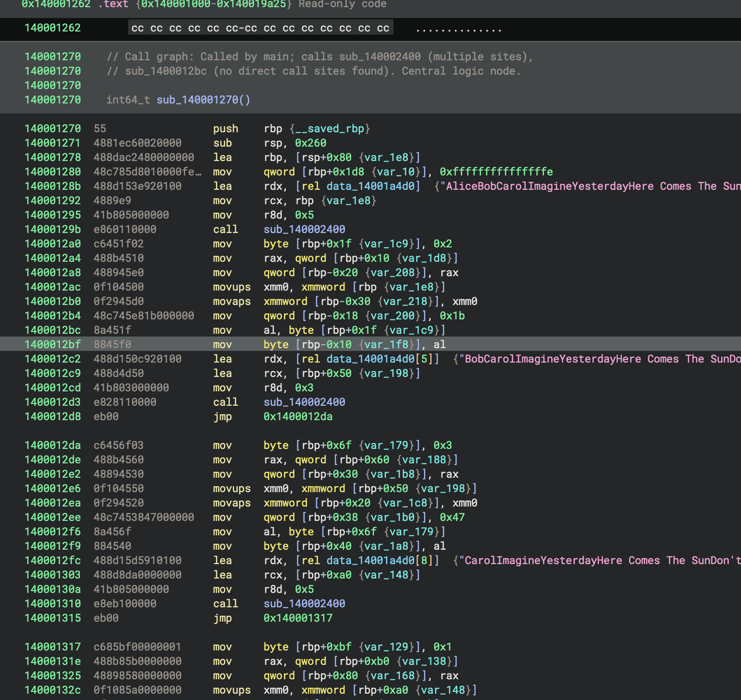Click the __saved_rbp variable annotation
741x700 pixels.
coord(329,129)
